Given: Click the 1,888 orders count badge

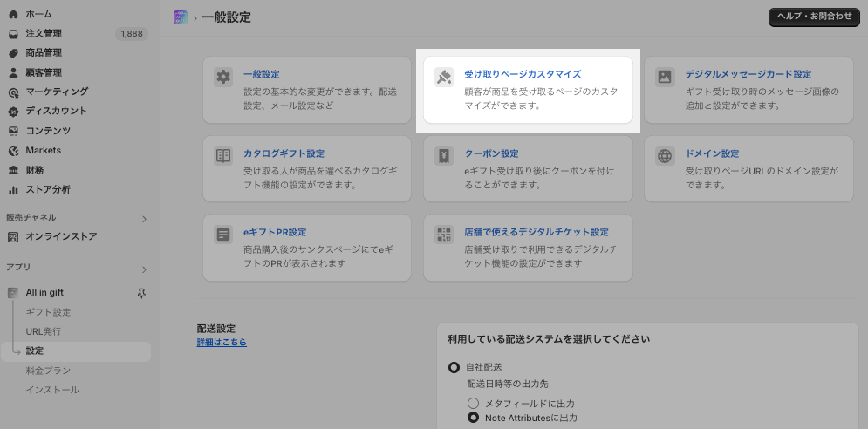Looking at the screenshot, I should [x=131, y=34].
